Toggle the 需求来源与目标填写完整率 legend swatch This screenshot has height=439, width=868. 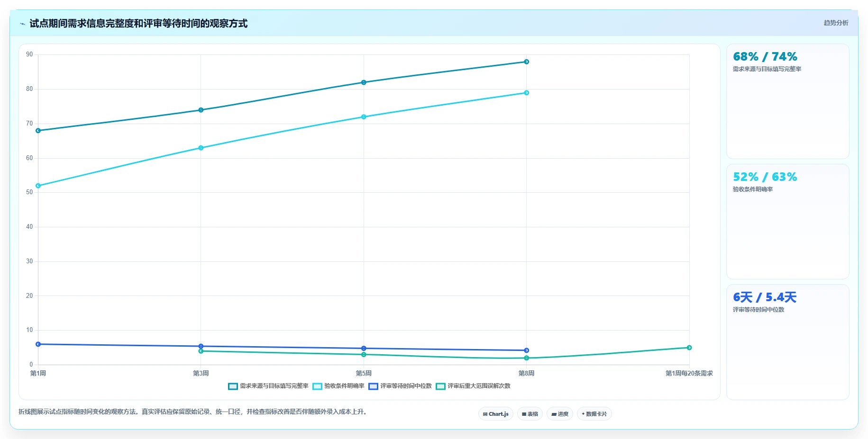(x=233, y=386)
